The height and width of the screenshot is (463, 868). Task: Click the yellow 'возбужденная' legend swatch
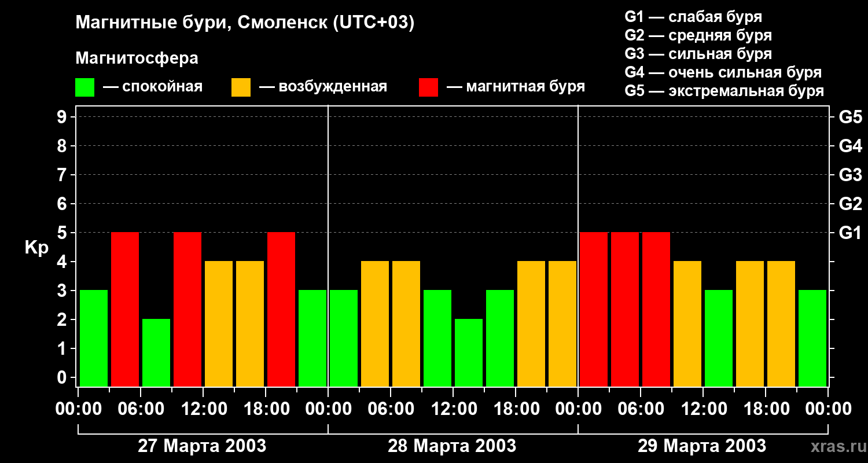tap(241, 87)
